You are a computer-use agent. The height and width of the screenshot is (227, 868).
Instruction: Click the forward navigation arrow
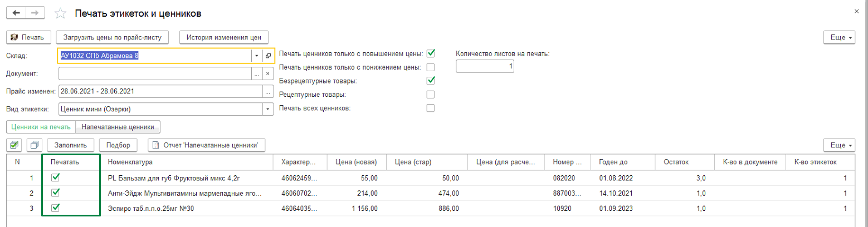click(x=35, y=12)
